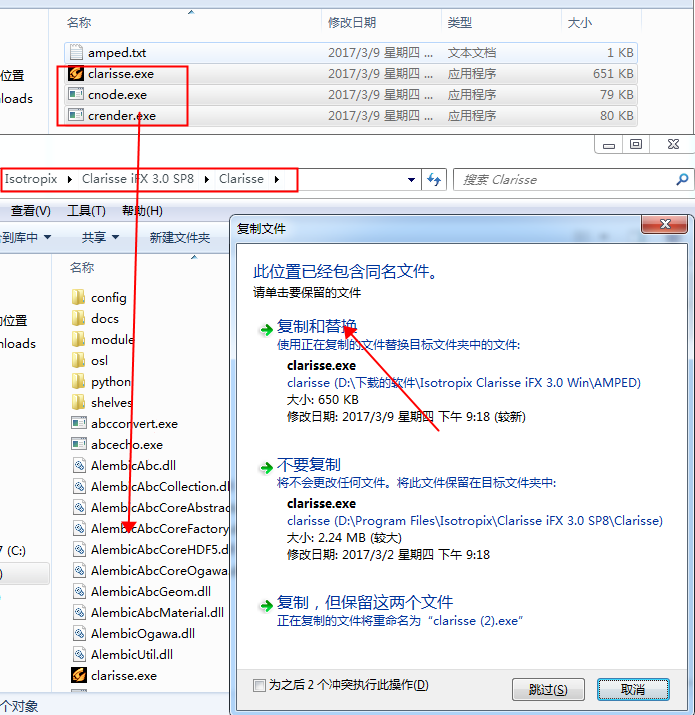Open the shelves folder icon
695x715 pixels.
tap(78, 402)
